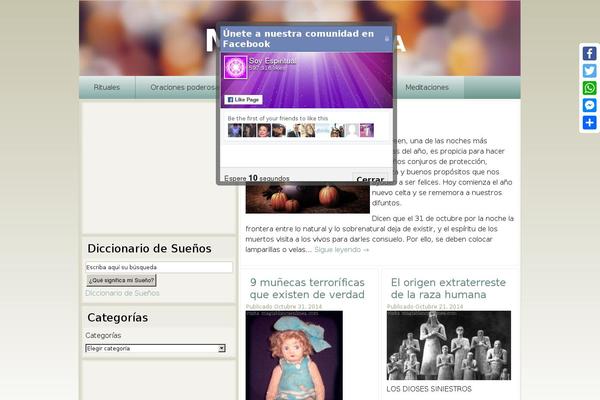Open article 9 muñecas terroríficas que existen

307,288
